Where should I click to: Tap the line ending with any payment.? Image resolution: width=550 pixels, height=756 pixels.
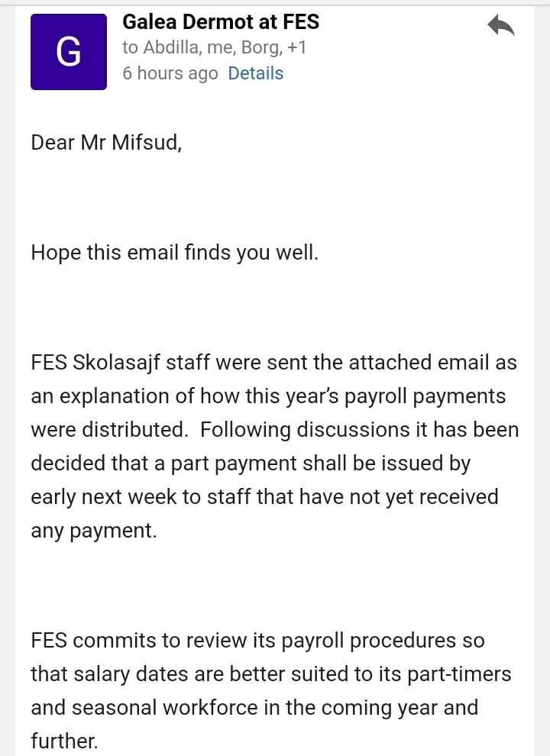click(x=94, y=531)
